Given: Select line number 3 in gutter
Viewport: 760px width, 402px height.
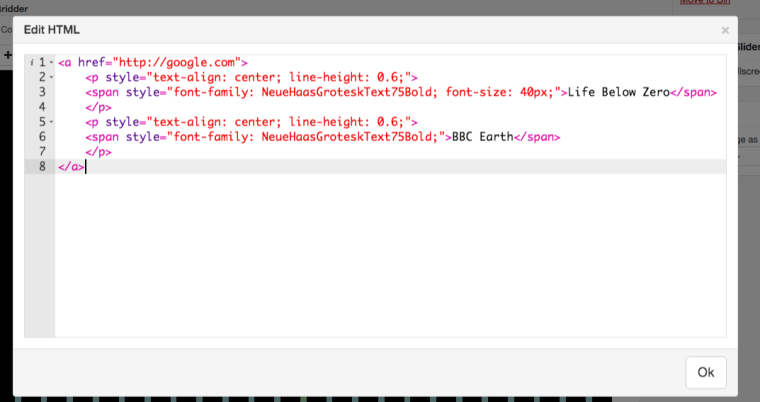Looking at the screenshot, I should [x=42, y=92].
